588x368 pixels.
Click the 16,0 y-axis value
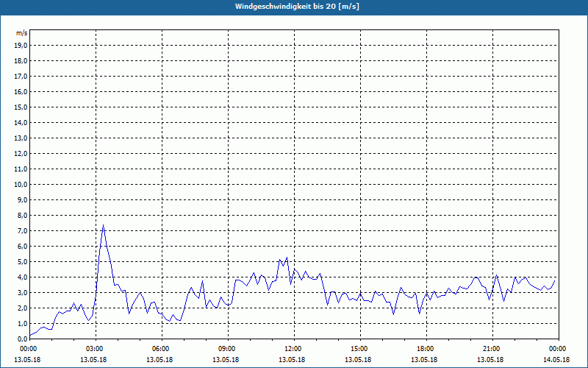click(21, 91)
